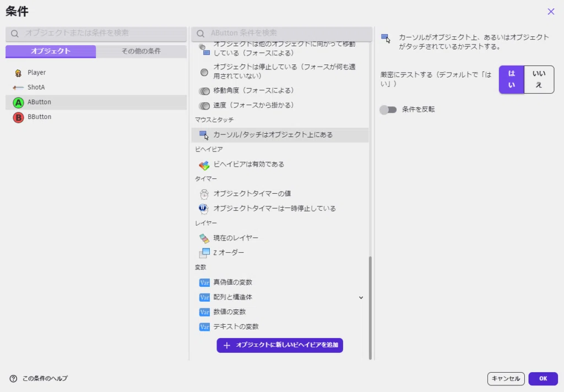Viewport: 564px width, 392px height.
Task: Click the 移動角度 condition icon
Action: (204, 91)
